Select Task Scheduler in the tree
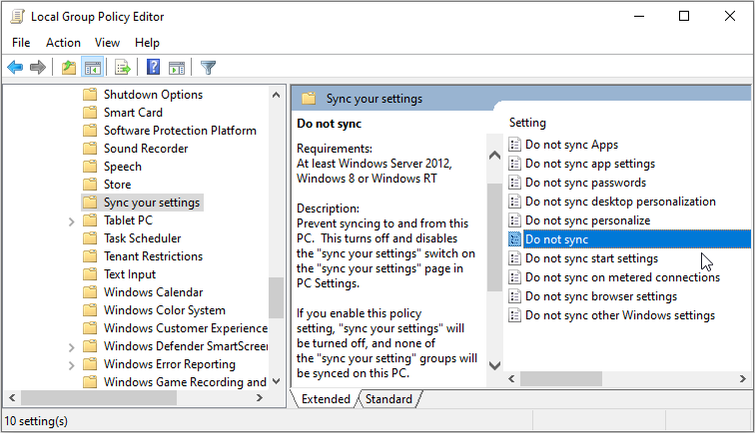This screenshot has height=433, width=755. tap(142, 239)
